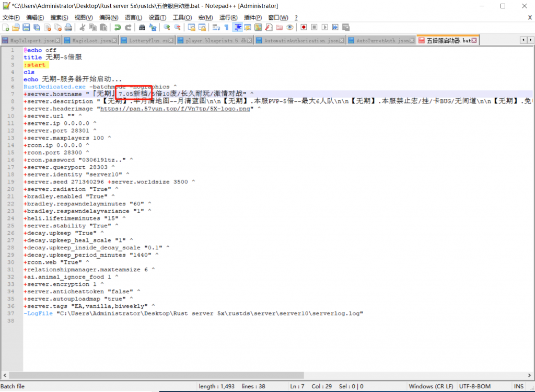Image resolution: width=535 pixels, height=392 pixels.
Task: Click the Print icon in toolbar
Action: coord(68,27)
